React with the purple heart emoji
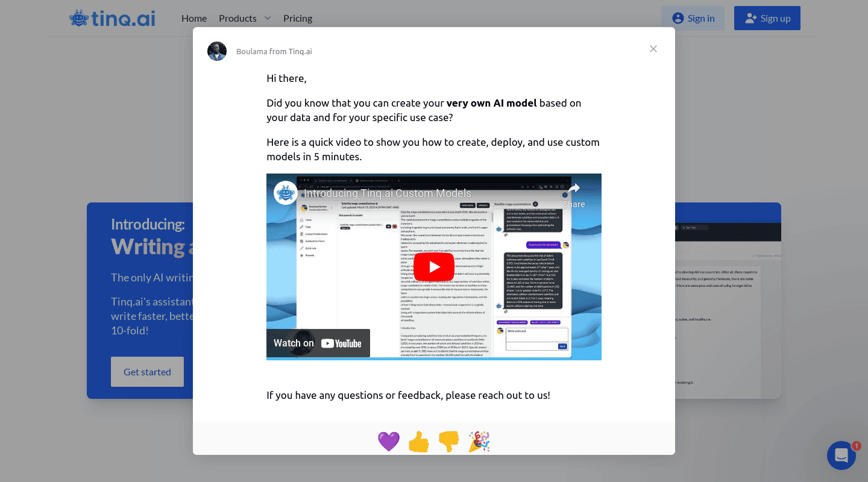 [389, 442]
